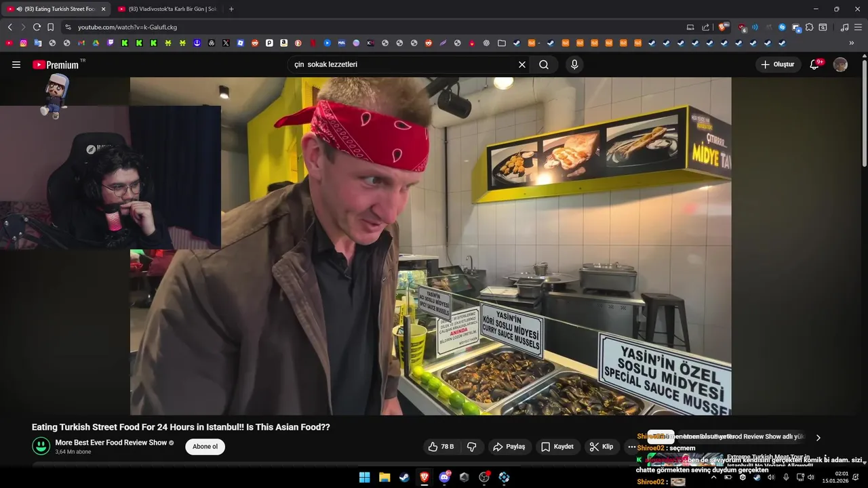
Task: Like the video with thumbs up
Action: (x=441, y=447)
